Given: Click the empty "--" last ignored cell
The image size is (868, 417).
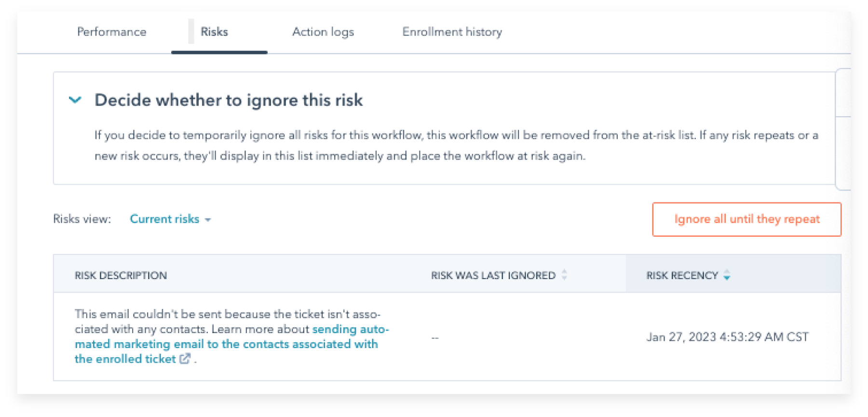Looking at the screenshot, I should coord(435,337).
